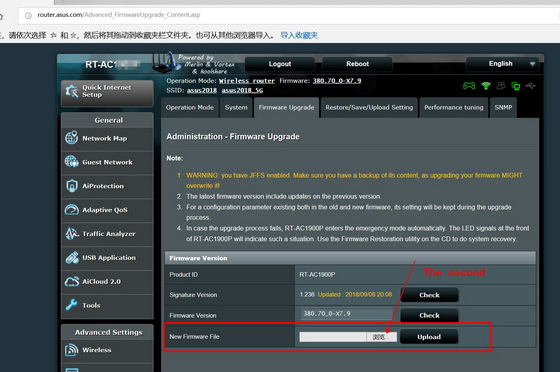Check the Signature Version
Viewport: 560px width, 372px height.
(429, 295)
